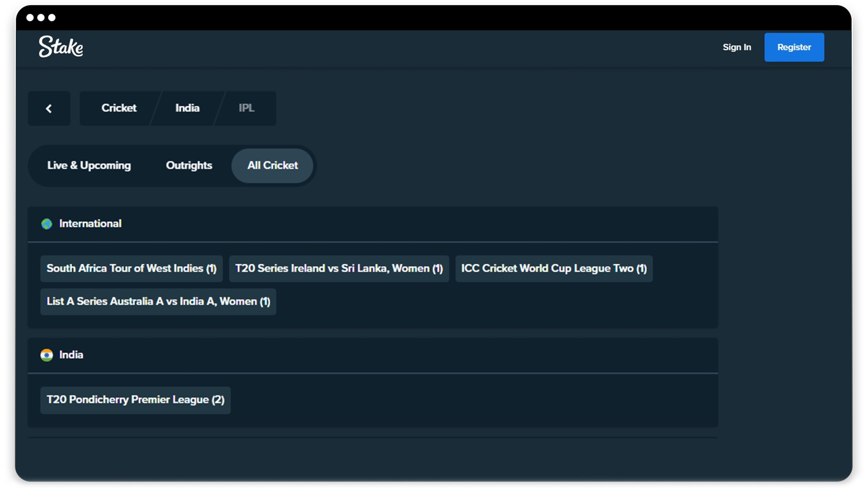This screenshot has width=868, height=488.
Task: Click the back arrow chevron
Action: pos(49,108)
